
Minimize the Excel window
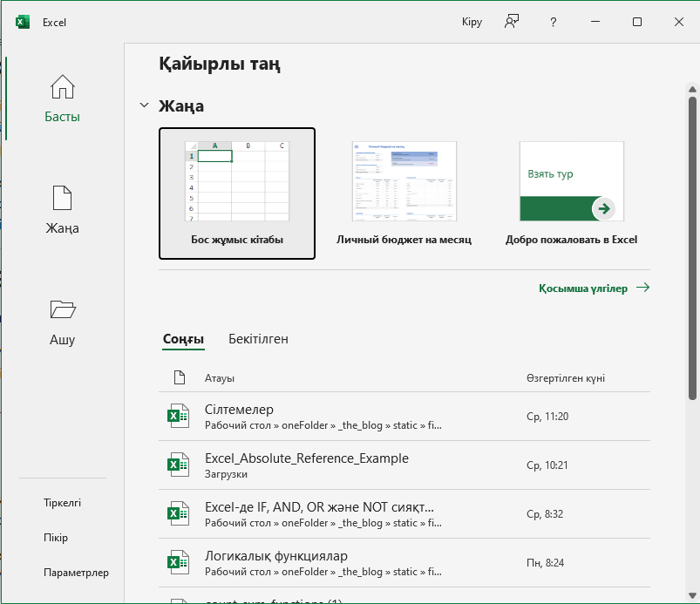coord(595,22)
